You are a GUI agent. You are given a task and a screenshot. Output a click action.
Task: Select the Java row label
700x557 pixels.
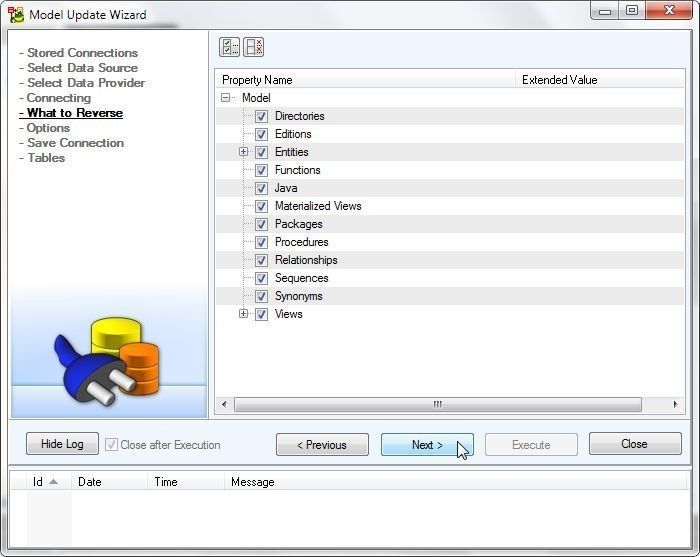click(x=286, y=188)
